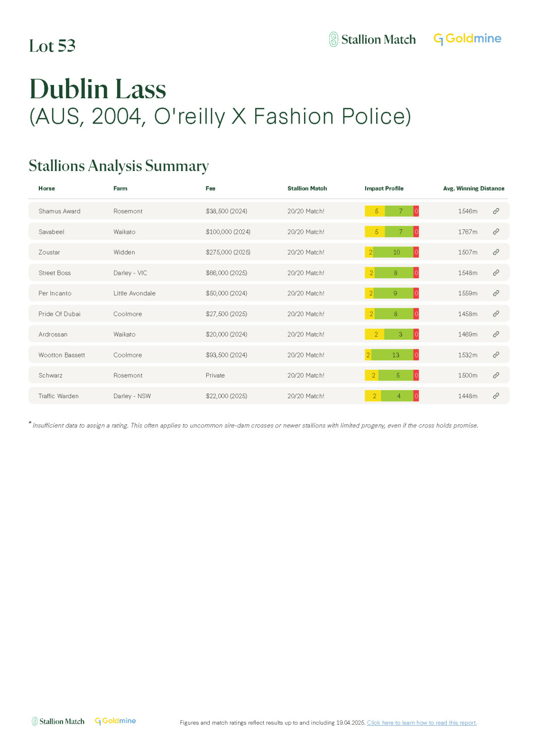
Task: Click the Goldmine logo in header
Action: [x=467, y=39]
